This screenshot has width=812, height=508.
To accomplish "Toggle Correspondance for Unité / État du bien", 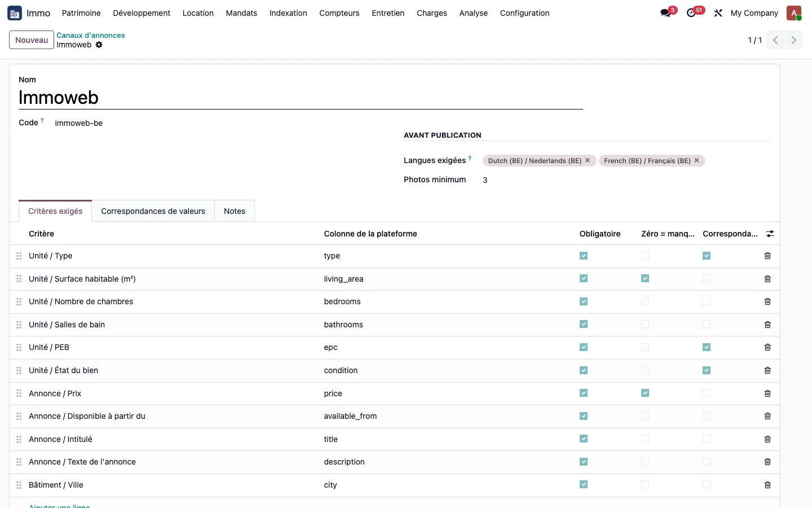I will tap(707, 370).
